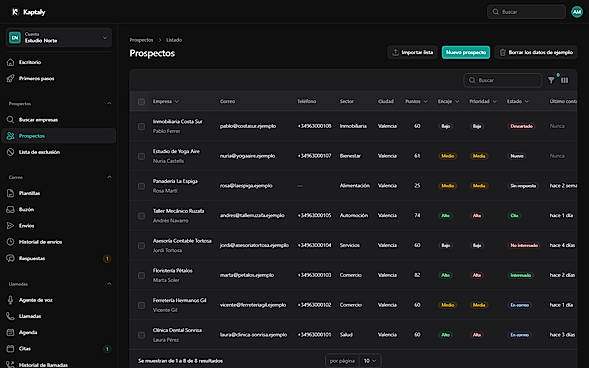Open the table filter funnel icon
This screenshot has height=368, width=589.
point(551,80)
